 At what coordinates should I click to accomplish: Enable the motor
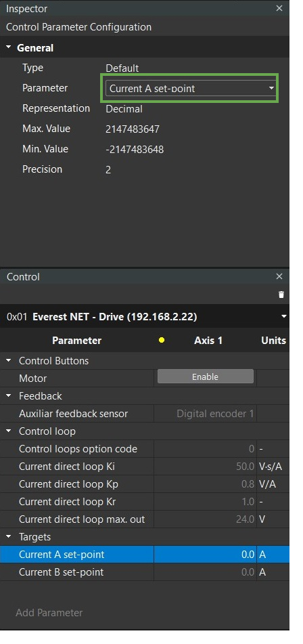tap(206, 377)
